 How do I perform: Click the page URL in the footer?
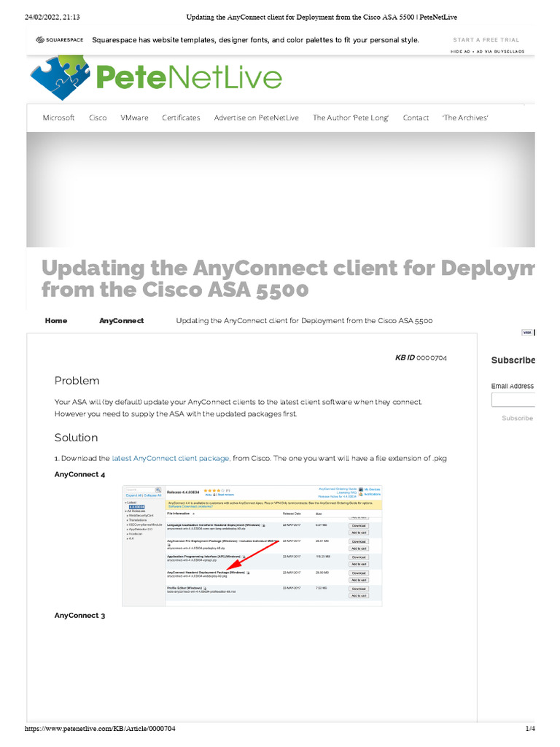pyautogui.click(x=100, y=729)
